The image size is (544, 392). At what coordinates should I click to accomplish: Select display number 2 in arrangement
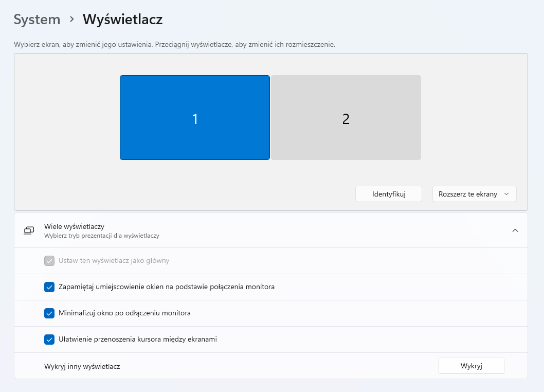point(346,118)
